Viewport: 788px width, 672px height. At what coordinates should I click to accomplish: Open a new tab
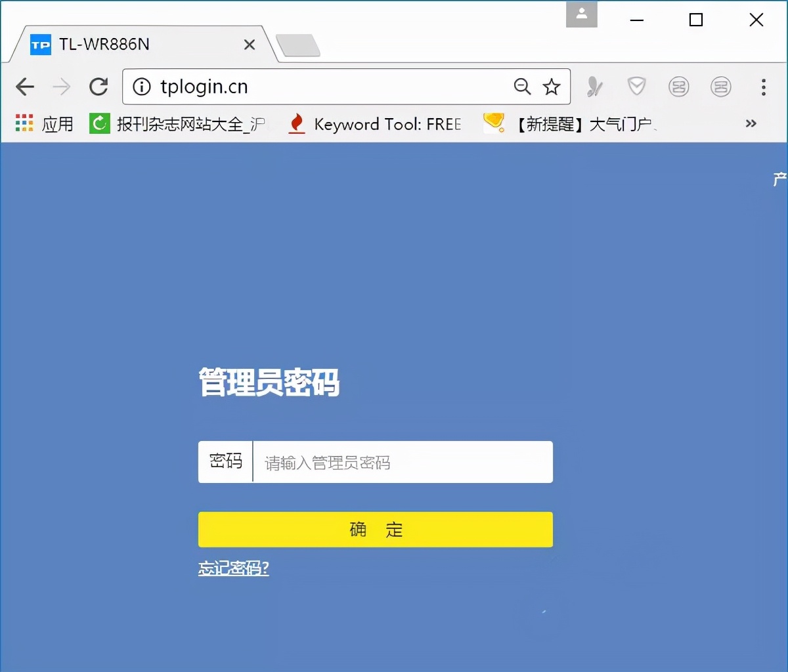[x=298, y=45]
